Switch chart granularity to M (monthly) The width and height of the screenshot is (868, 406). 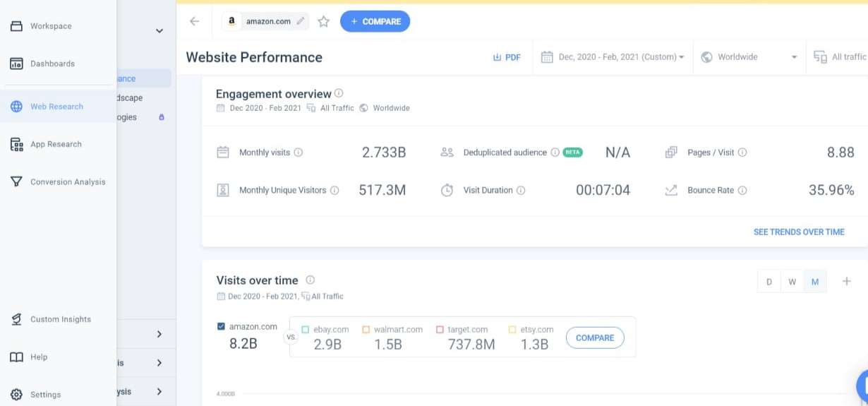point(815,282)
